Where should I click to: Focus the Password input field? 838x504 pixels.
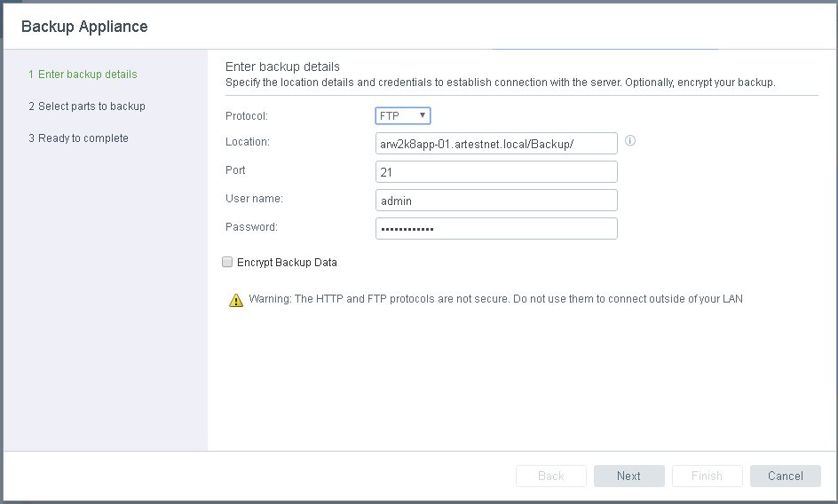pyautogui.click(x=496, y=229)
